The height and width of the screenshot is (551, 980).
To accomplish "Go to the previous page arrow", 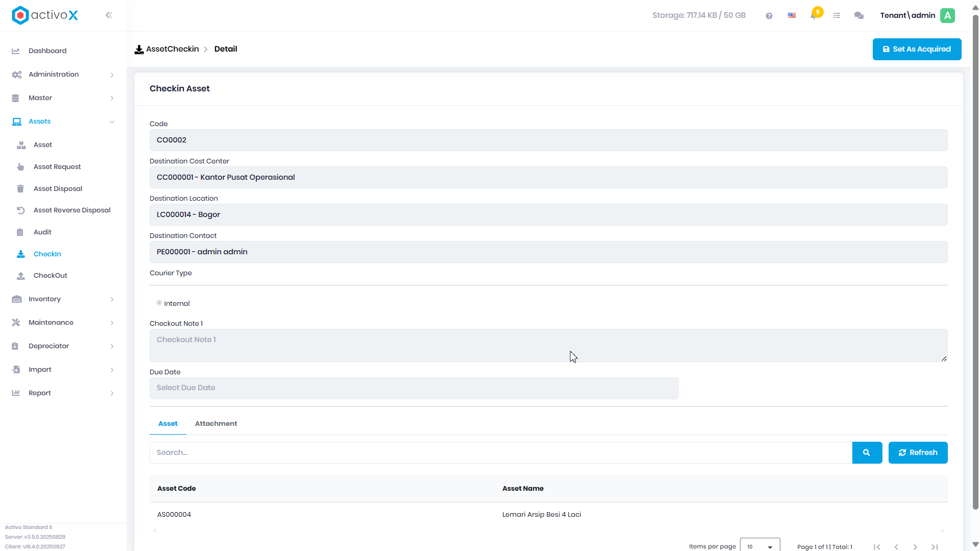I will click(896, 547).
